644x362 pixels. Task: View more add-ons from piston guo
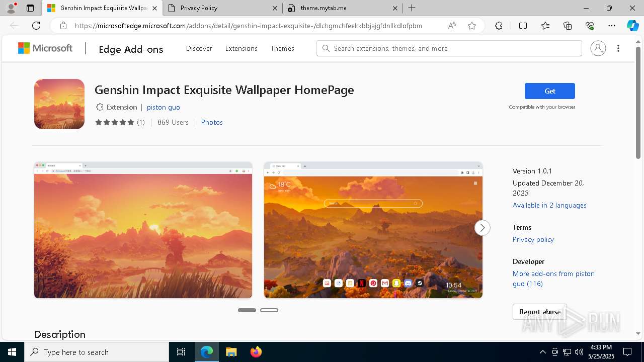tap(553, 279)
